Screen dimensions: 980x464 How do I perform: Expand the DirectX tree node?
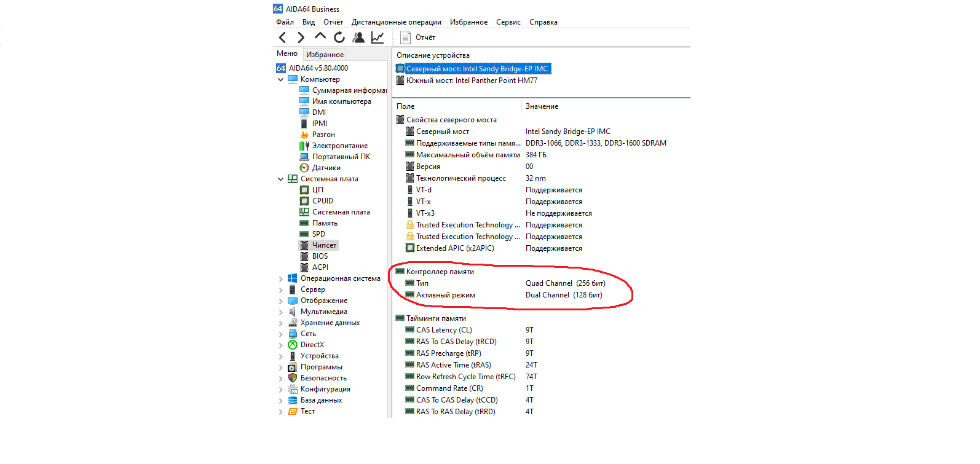click(281, 345)
